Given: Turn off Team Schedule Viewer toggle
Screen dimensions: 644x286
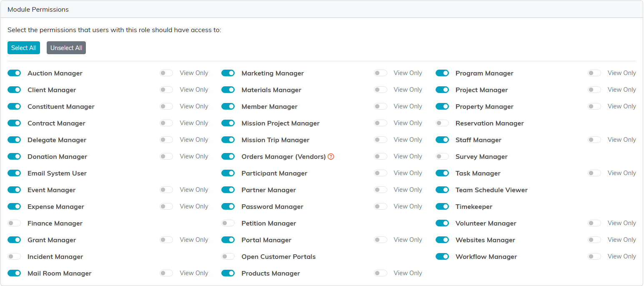Looking at the screenshot, I should 442,190.
